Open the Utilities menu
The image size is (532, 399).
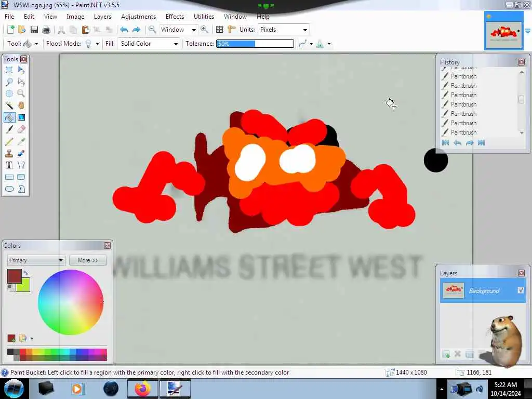coord(204,16)
